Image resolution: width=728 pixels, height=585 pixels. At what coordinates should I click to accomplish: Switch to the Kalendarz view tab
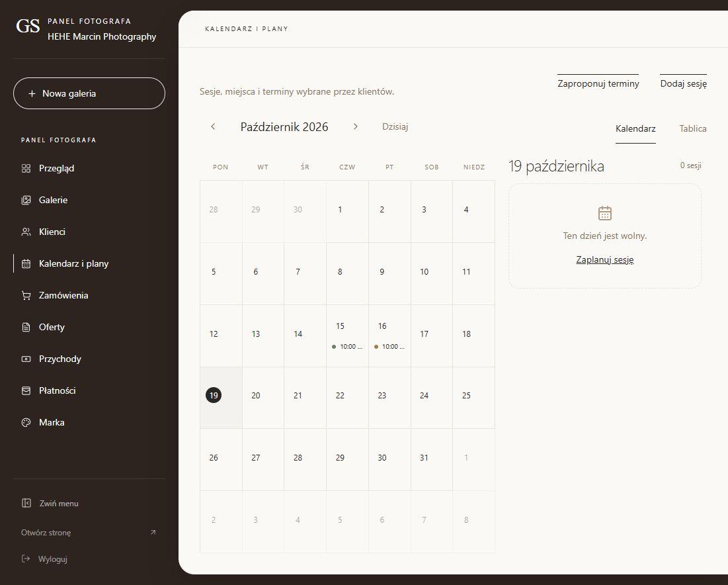635,128
